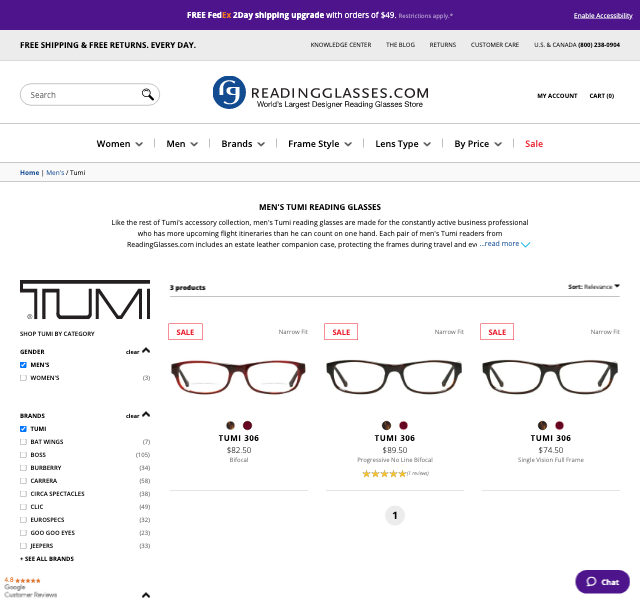Click the Google Customer Reviews badge
Screen dimensions: 640x600
pos(31,587)
